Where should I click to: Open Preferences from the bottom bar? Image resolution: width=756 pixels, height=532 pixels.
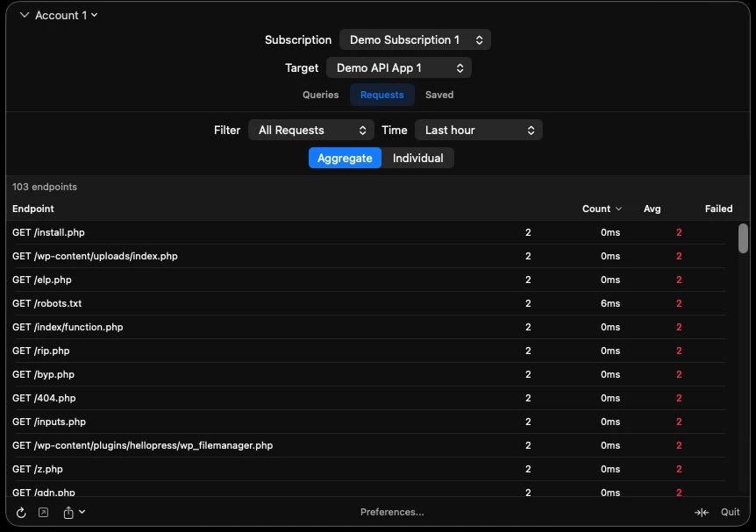[x=391, y=512]
